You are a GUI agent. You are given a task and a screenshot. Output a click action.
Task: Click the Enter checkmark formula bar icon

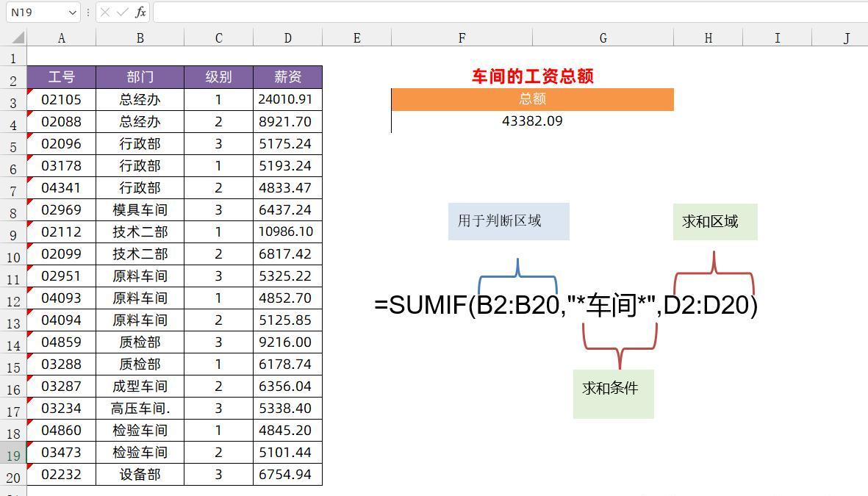click(x=122, y=12)
